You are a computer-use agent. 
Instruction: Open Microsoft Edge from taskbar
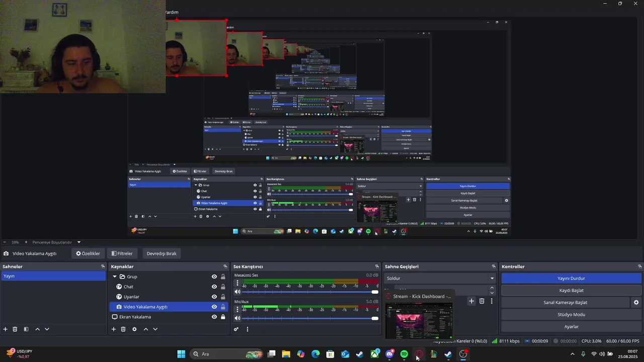click(x=315, y=354)
